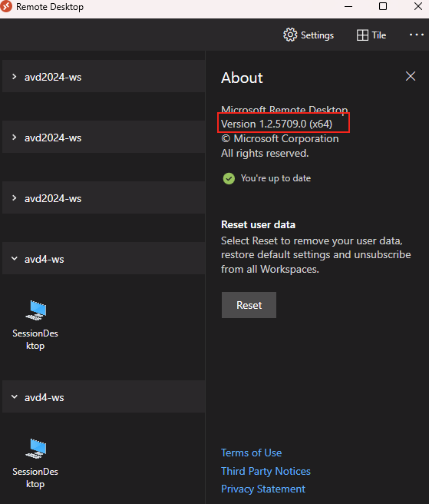Click the "Reset user data" heading
This screenshot has height=504, width=429.
[x=258, y=224]
